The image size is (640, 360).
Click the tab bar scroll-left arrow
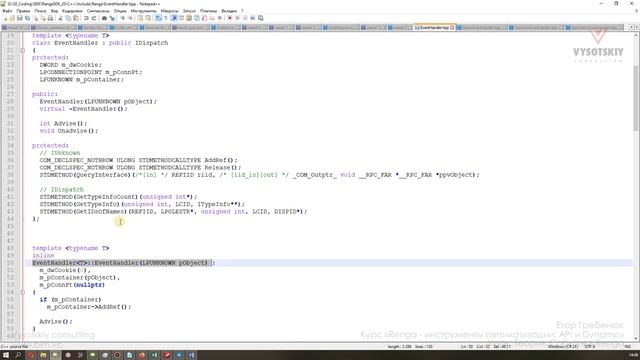point(631,27)
